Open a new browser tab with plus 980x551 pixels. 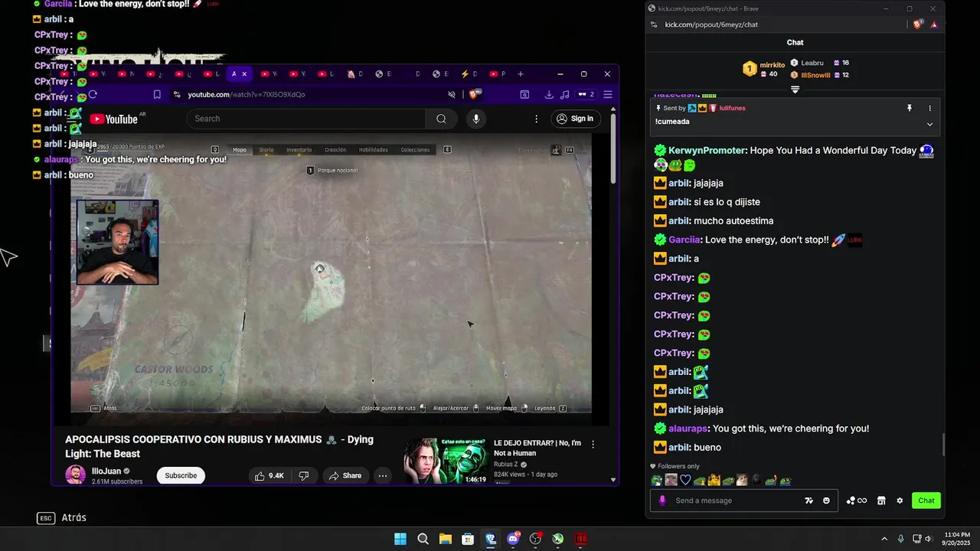tap(521, 74)
